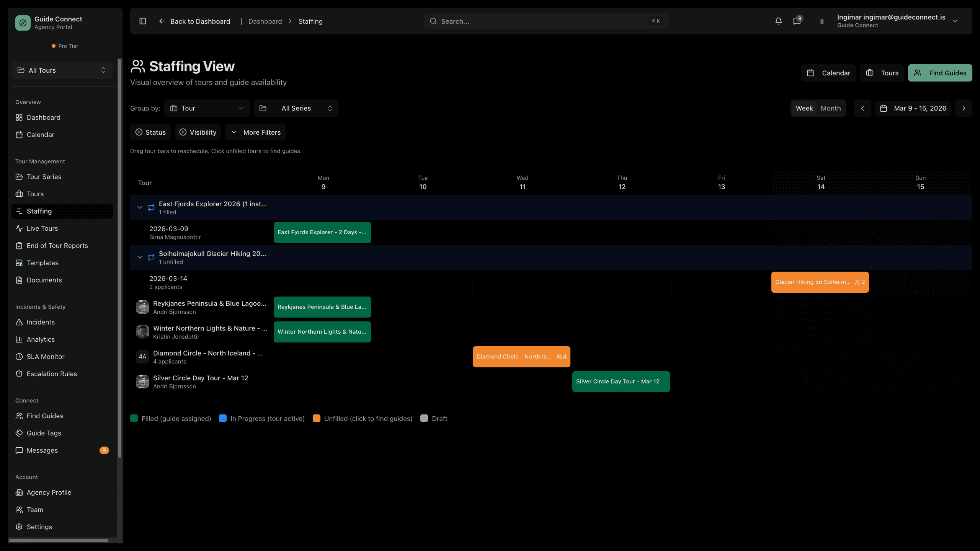This screenshot has width=980, height=551.
Task: Click the Search field in the top bar
Action: tap(546, 21)
